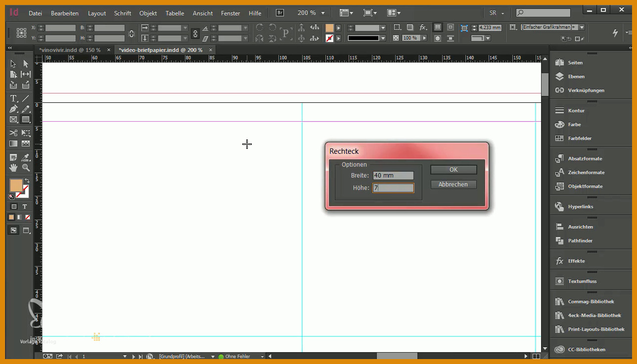Swap fill and stroke arrow icon
637x364 pixels.
27,181
